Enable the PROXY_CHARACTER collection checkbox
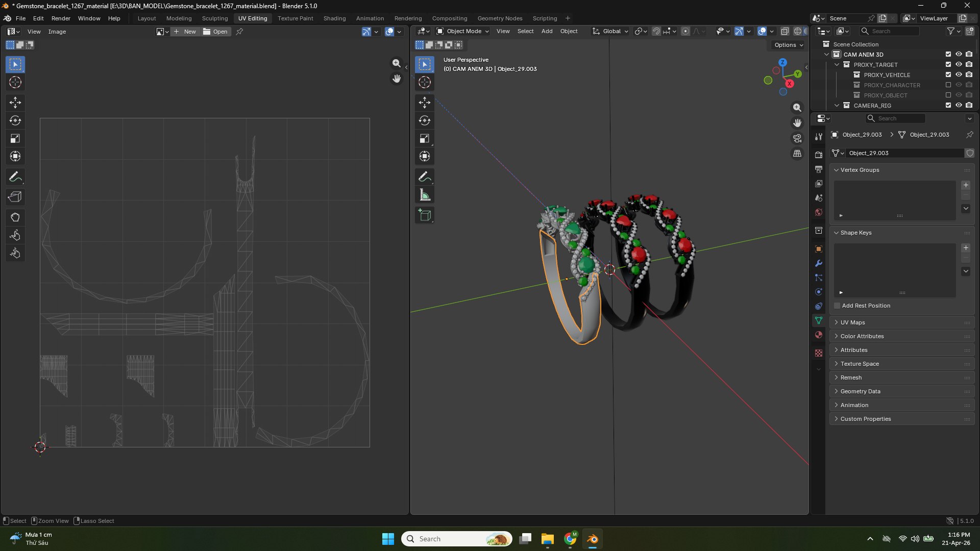Image resolution: width=980 pixels, height=551 pixels. click(x=948, y=85)
